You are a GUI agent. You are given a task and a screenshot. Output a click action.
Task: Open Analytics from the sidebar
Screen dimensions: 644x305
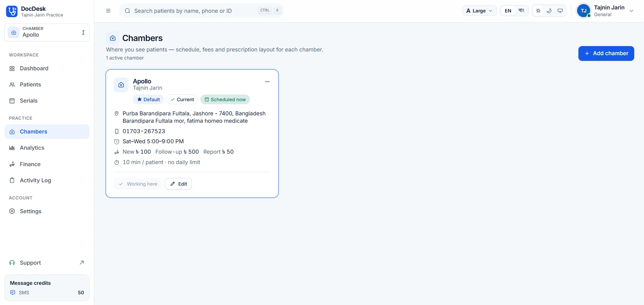(x=47, y=148)
